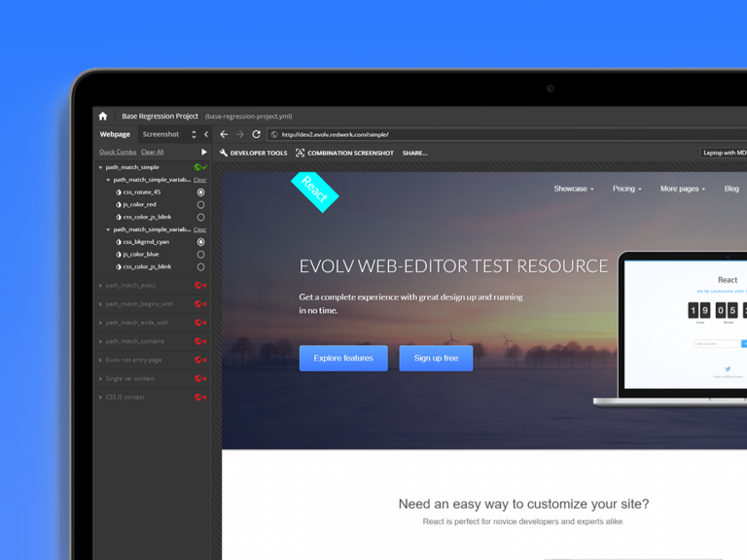The height and width of the screenshot is (560, 747).
Task: Expand the path_match_begins_with node
Action: (x=100, y=303)
